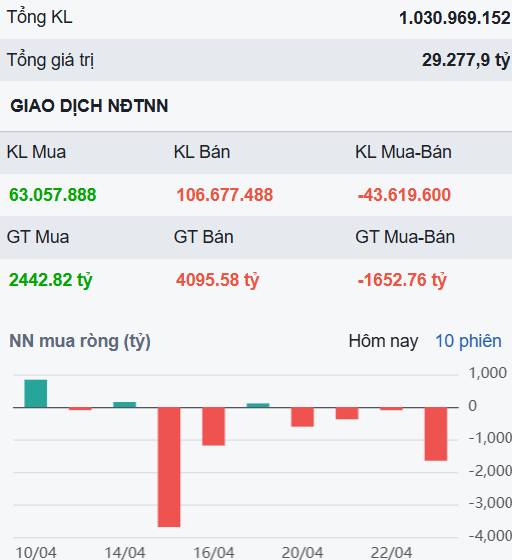Screen dimensions: 512x560
Task: Click net volume -43.619.600
Action: point(404,195)
